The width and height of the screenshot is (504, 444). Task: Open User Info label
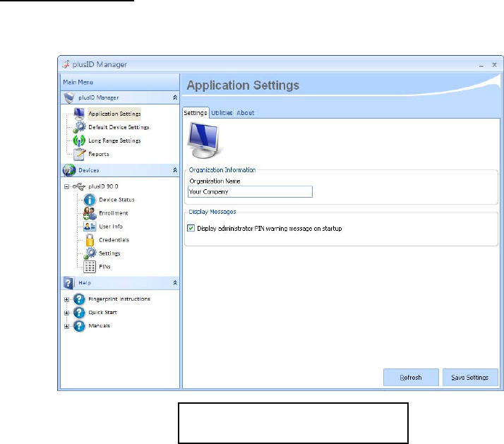pos(111,227)
